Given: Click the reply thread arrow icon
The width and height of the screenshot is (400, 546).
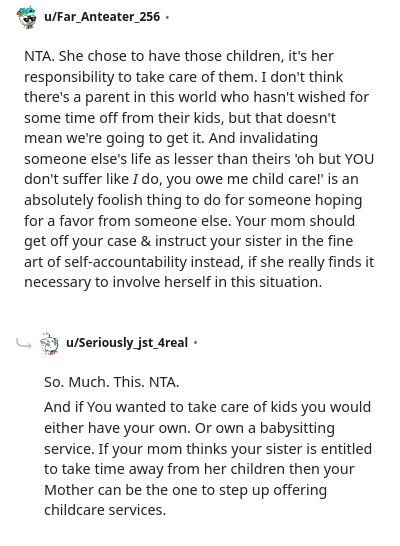Looking at the screenshot, I should point(24,344).
